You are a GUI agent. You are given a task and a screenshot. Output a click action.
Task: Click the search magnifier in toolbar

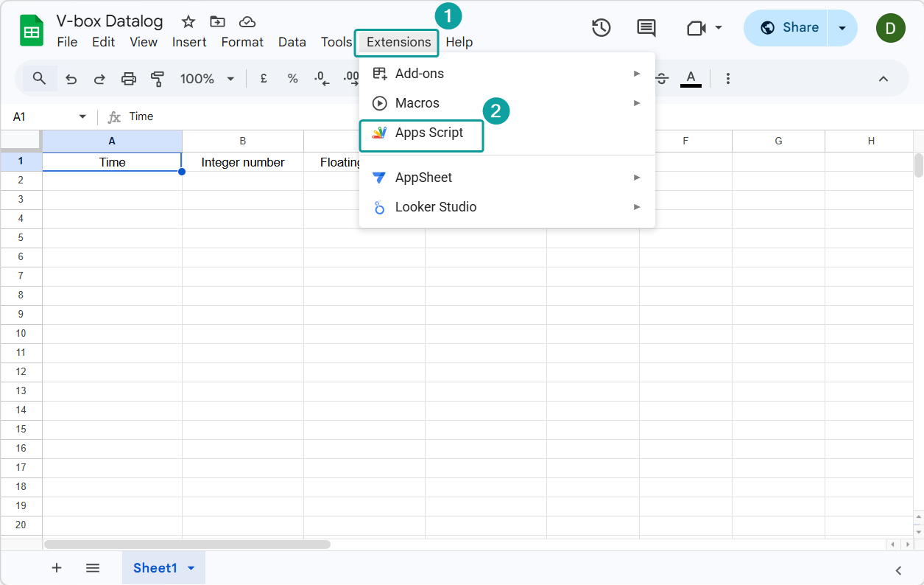[40, 78]
